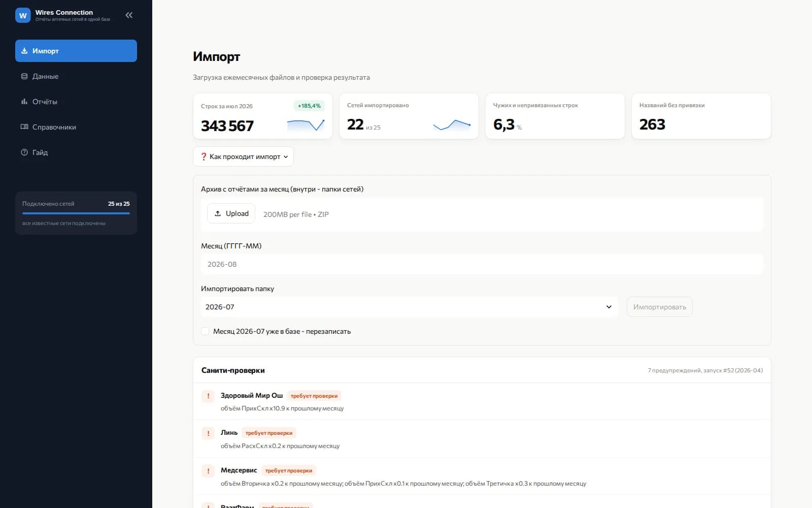Click the Подключено сетей progress bar
The height and width of the screenshot is (508, 812).
[76, 213]
